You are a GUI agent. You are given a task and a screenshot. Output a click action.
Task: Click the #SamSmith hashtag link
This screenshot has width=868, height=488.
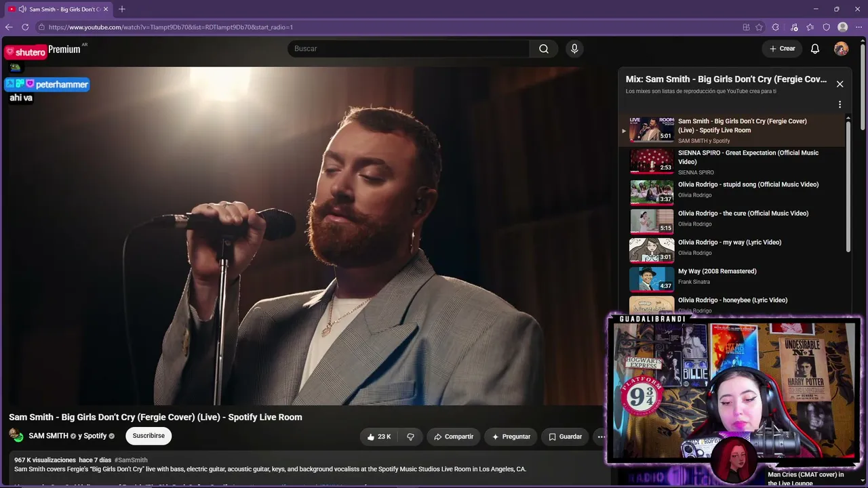click(x=131, y=460)
